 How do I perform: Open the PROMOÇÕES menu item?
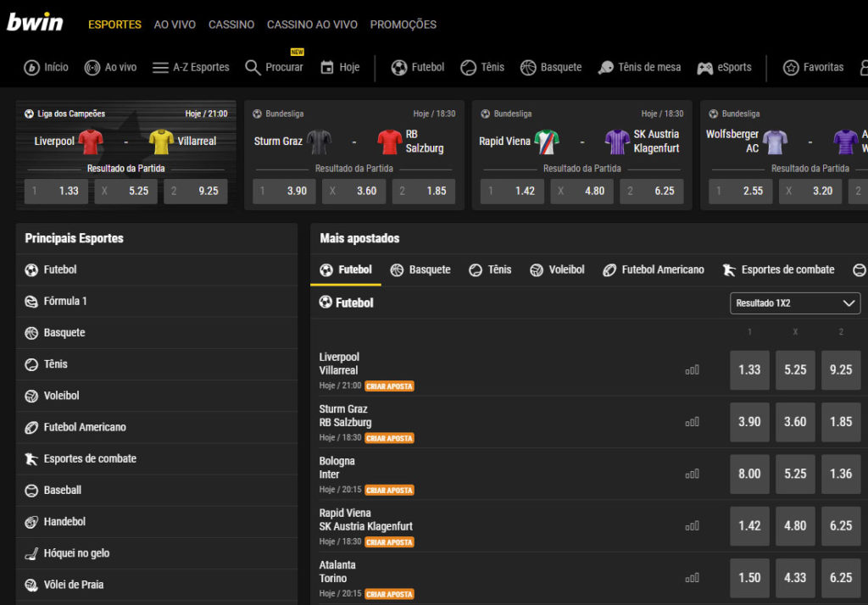click(403, 25)
